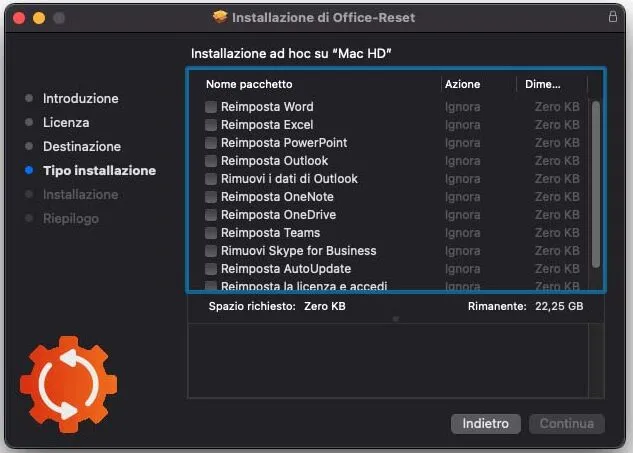This screenshot has height=453, width=633.
Task: Click Zero KB in Reimposta AutoUpdate row
Action: pyautogui.click(x=557, y=269)
